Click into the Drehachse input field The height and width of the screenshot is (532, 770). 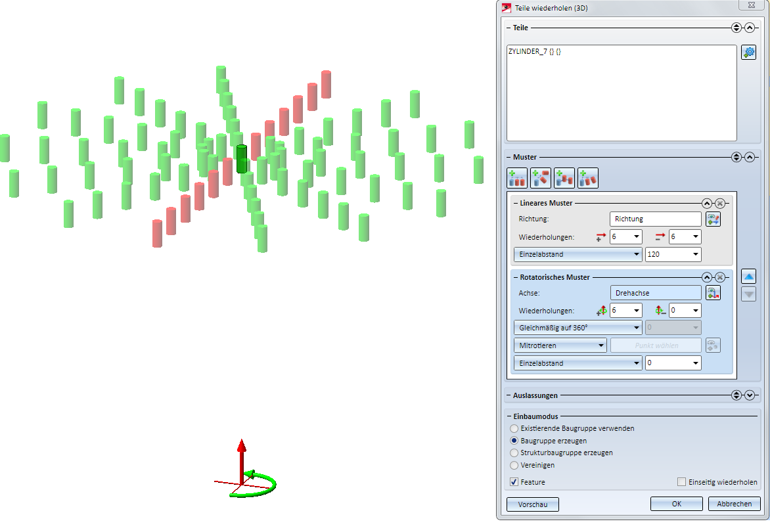tap(656, 293)
